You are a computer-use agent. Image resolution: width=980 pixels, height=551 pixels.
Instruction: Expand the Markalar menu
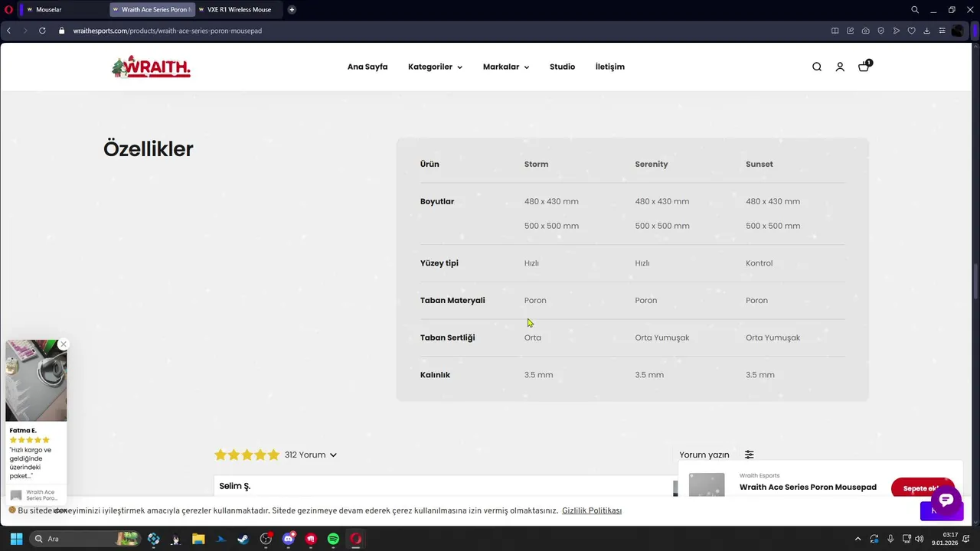coord(506,67)
